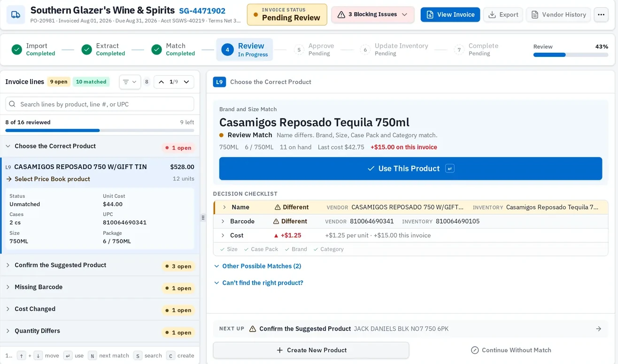This screenshot has width=618, height=364.
Task: Click the Create New Product button
Action: (311, 350)
